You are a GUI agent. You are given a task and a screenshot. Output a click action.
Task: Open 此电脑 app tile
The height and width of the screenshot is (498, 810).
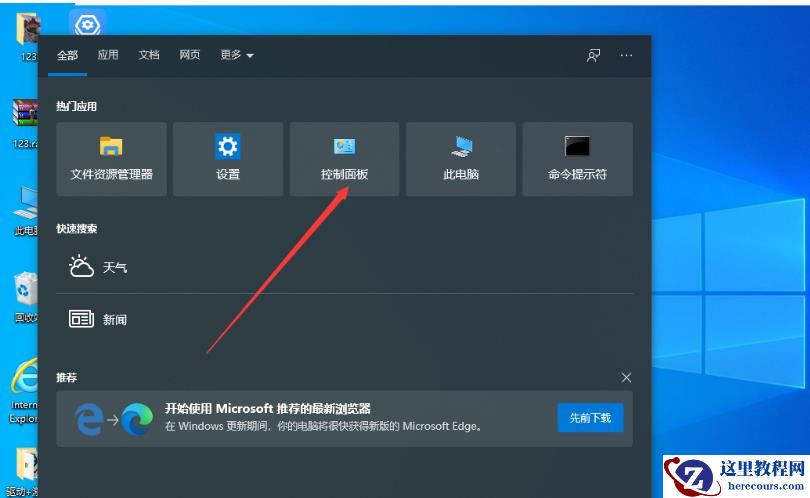point(461,159)
